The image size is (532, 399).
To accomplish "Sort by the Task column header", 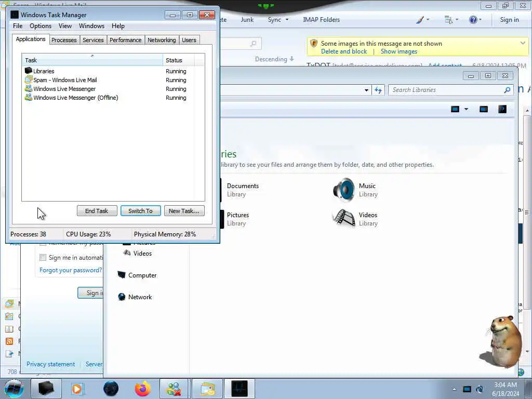I will 92,60.
